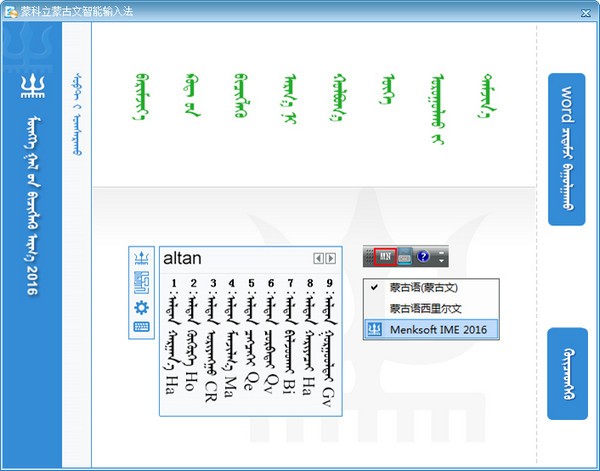This screenshot has height=471, width=600.
Task: Go to previous candidate page arrow
Action: pyautogui.click(x=318, y=258)
